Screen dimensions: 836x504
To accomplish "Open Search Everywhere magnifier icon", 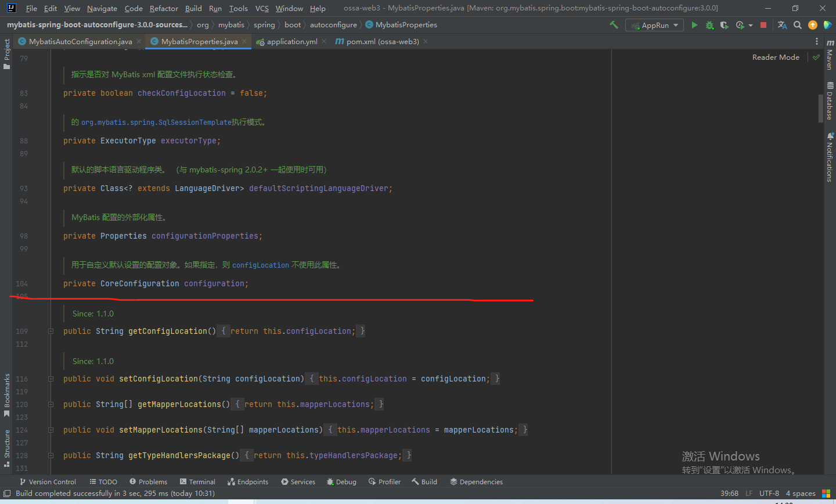I will tap(798, 25).
